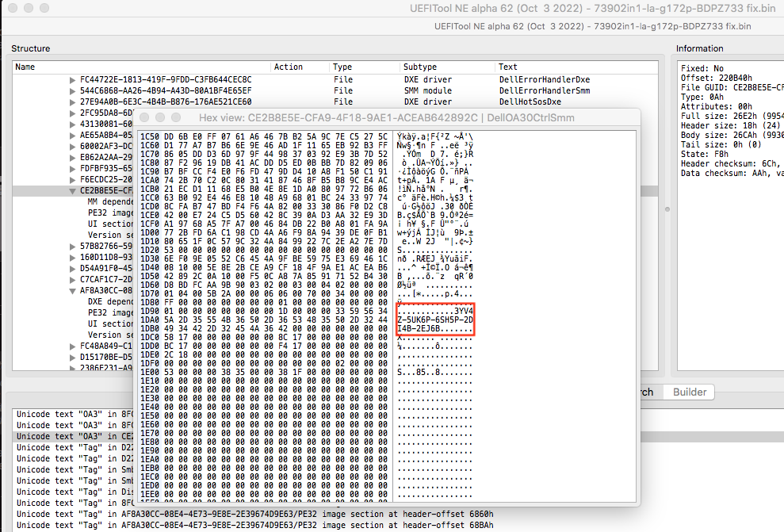Expand the 43130081 tree item
The height and width of the screenshot is (532, 784).
click(72, 124)
